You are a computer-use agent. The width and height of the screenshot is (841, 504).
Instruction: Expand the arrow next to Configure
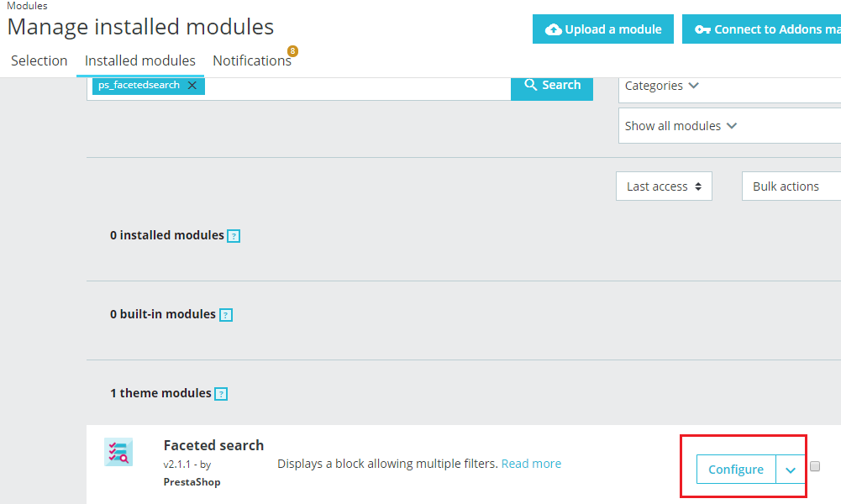pos(791,470)
